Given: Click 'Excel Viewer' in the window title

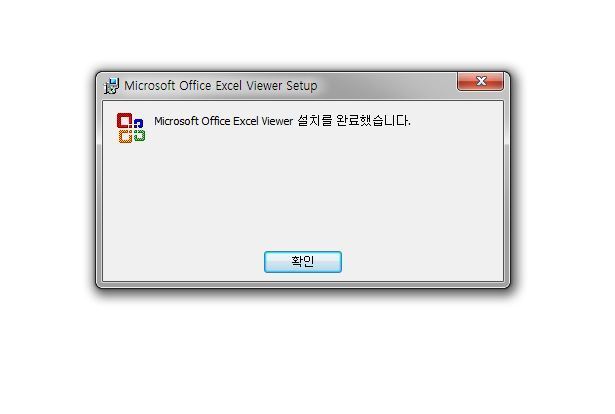Looking at the screenshot, I should (249, 85).
